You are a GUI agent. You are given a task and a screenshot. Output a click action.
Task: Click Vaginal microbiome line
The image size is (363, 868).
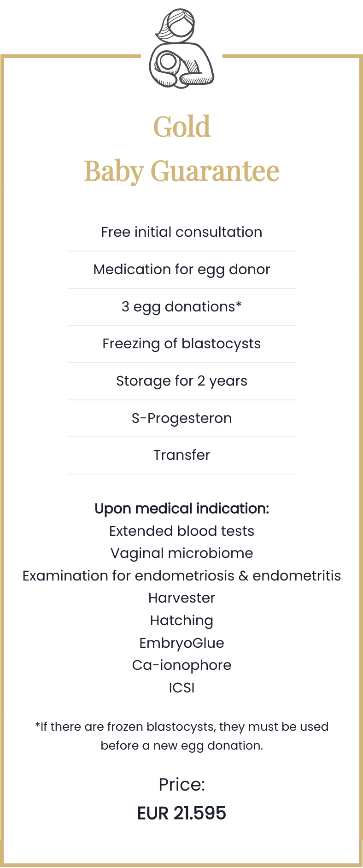[181, 553]
